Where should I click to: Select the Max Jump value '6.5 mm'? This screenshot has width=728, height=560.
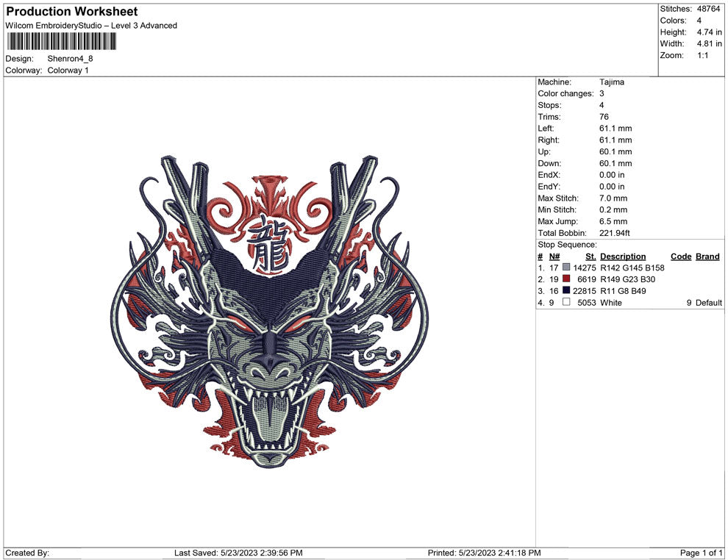(x=613, y=221)
